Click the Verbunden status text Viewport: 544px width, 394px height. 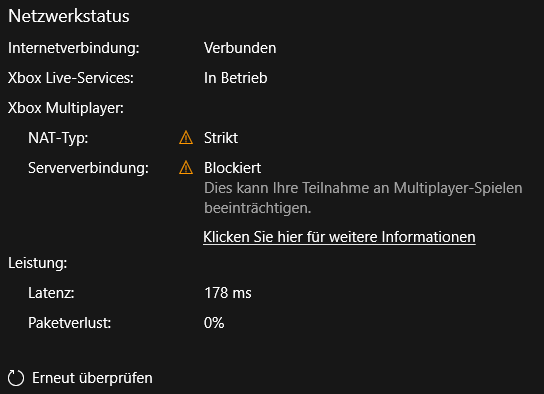point(240,48)
